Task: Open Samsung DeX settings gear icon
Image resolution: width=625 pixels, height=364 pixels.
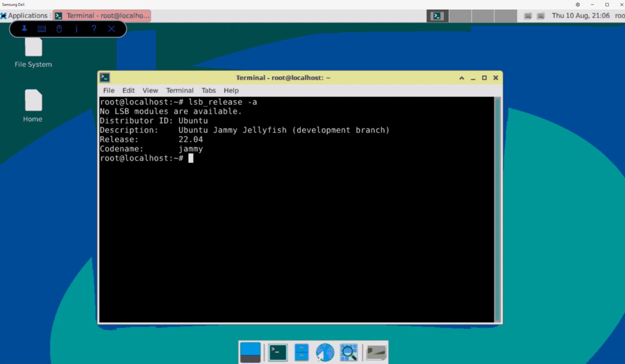Action: (x=577, y=5)
